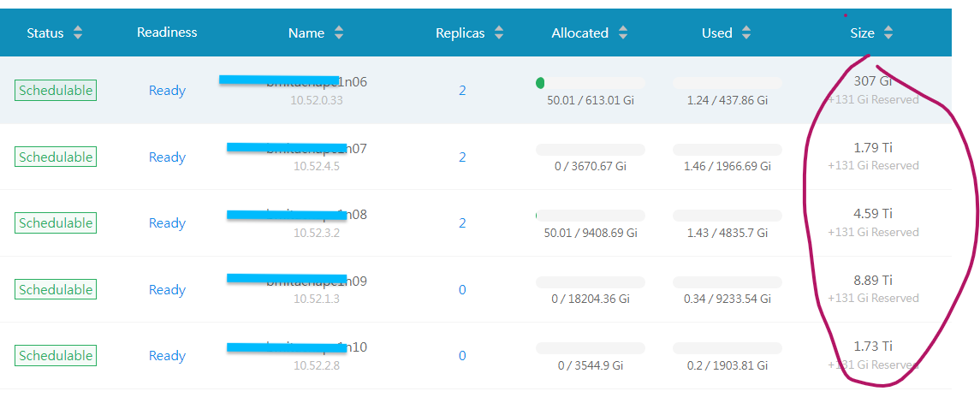
Task: Click size value 1.73 Ti
Action: 873,347
